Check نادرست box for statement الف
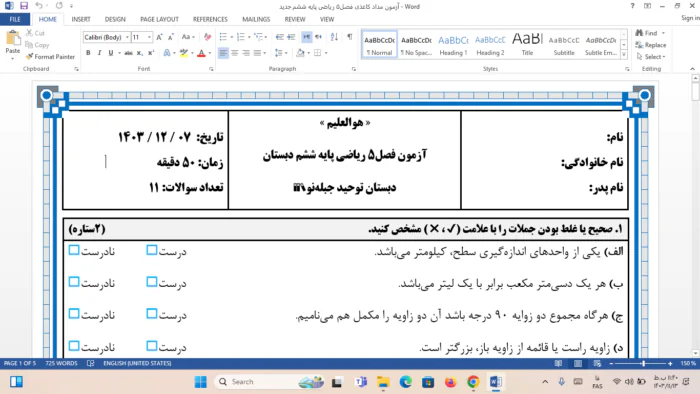The image size is (700, 394). [74, 250]
